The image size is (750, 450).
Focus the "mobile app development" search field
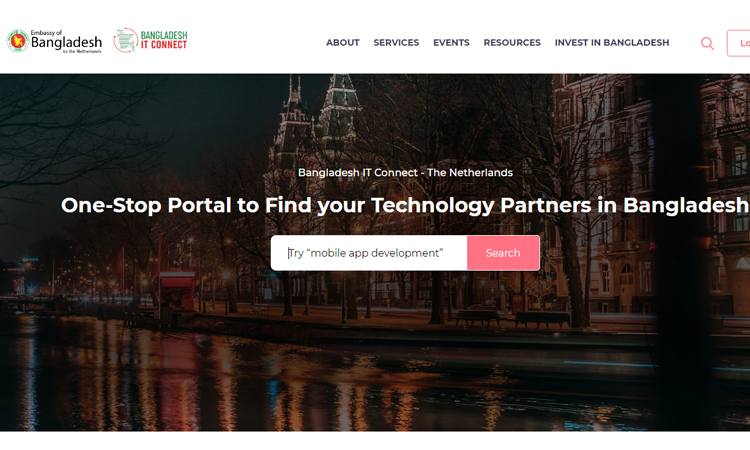pyautogui.click(x=369, y=253)
